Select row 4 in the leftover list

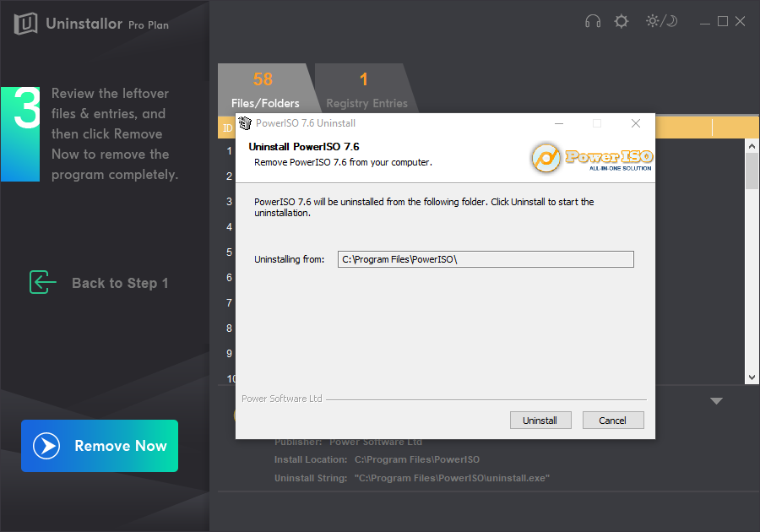229,227
